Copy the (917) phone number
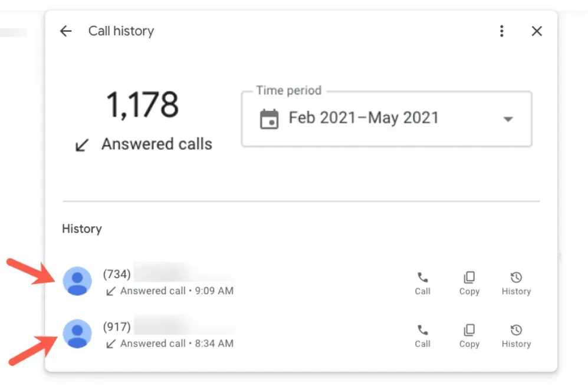588x390 pixels. coord(469,336)
